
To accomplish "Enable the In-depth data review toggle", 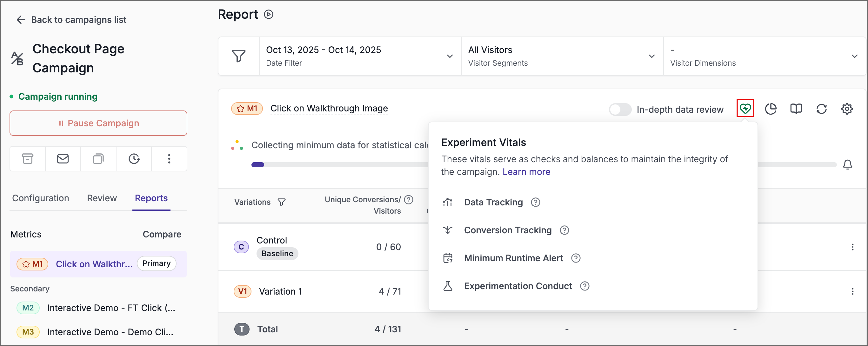I will (x=620, y=109).
